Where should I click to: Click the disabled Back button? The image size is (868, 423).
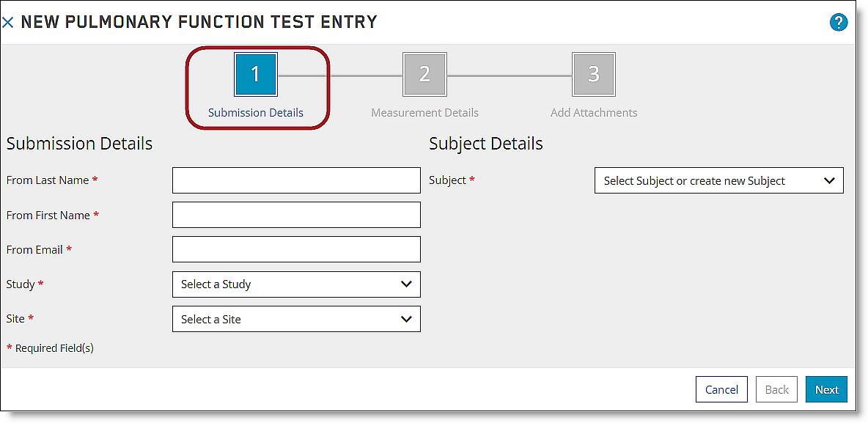(776, 389)
